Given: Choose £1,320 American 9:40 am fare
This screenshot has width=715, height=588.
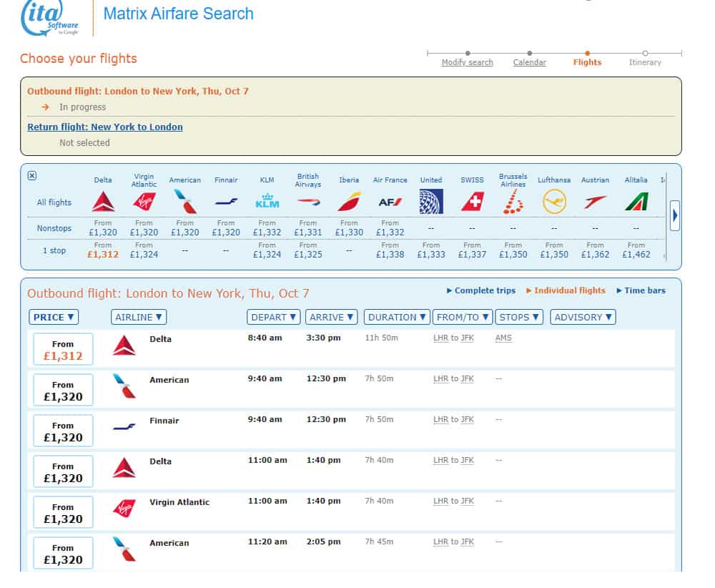Looking at the screenshot, I should (63, 390).
